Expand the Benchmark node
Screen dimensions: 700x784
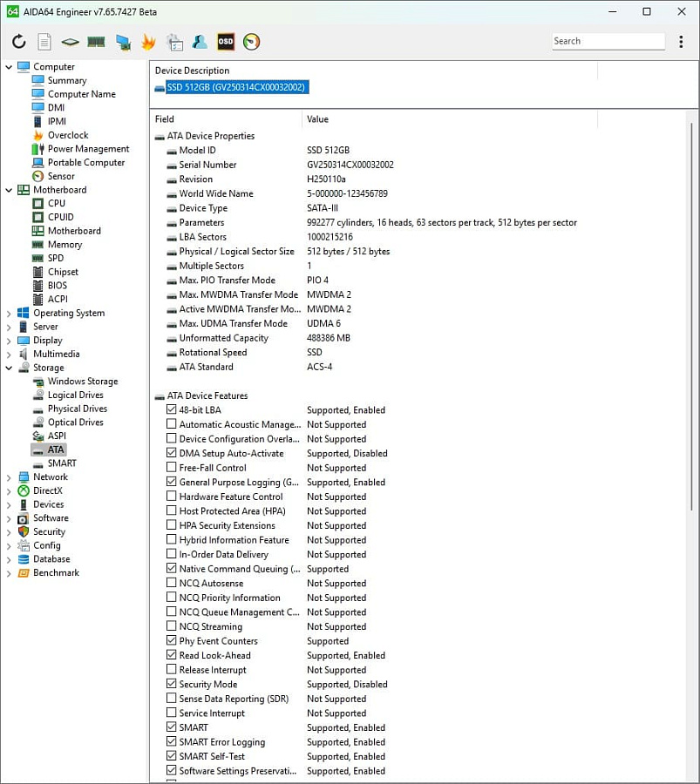point(9,573)
